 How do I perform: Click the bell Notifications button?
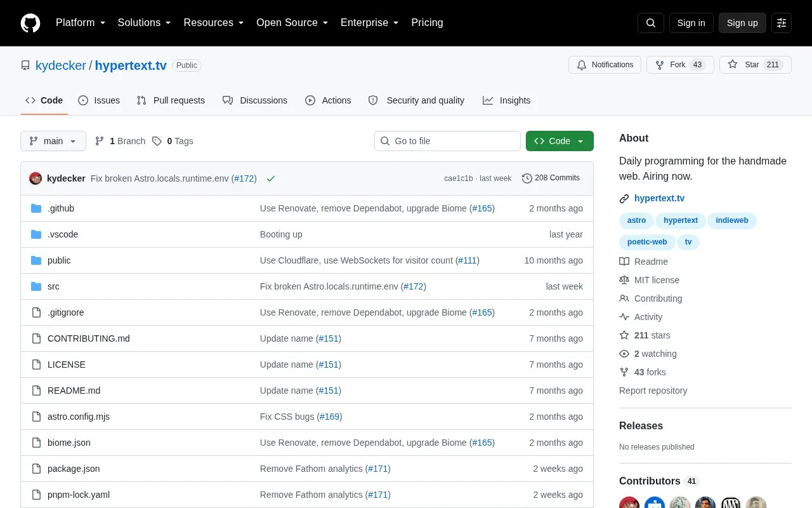pyautogui.click(x=605, y=65)
